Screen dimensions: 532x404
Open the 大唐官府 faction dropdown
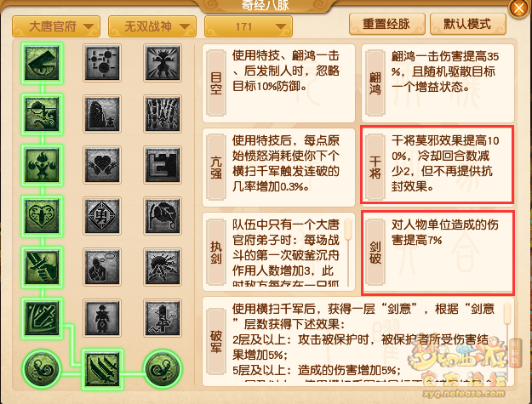pos(56,26)
